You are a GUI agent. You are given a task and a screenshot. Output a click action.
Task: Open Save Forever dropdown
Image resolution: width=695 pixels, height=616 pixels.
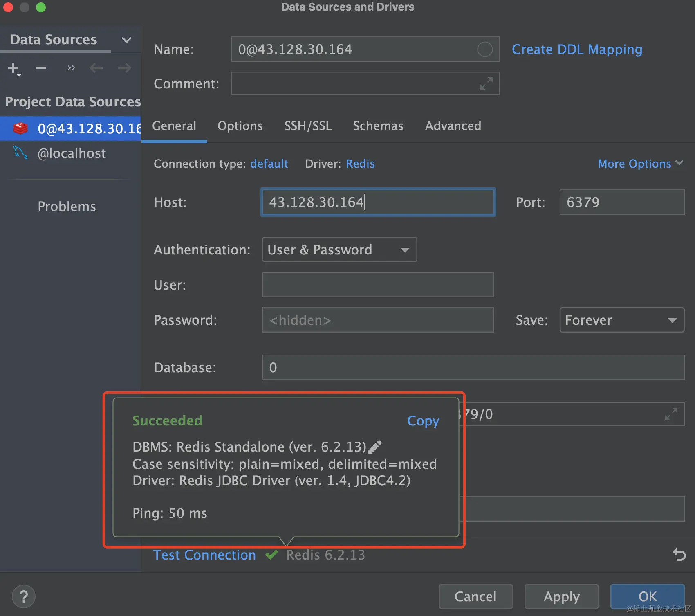(x=622, y=320)
